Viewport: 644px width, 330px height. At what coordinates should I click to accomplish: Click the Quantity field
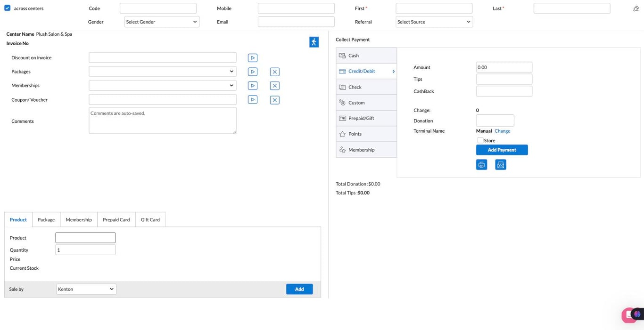point(85,250)
